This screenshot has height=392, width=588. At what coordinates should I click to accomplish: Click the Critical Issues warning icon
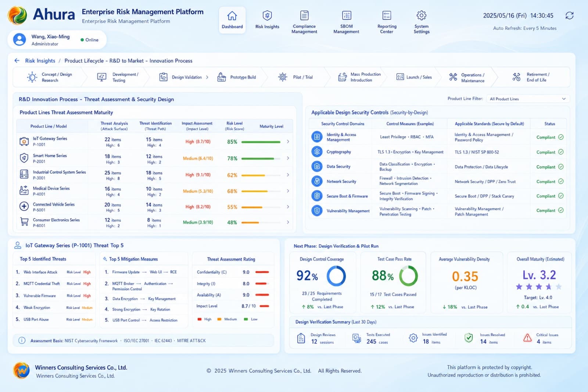pyautogui.click(x=527, y=338)
